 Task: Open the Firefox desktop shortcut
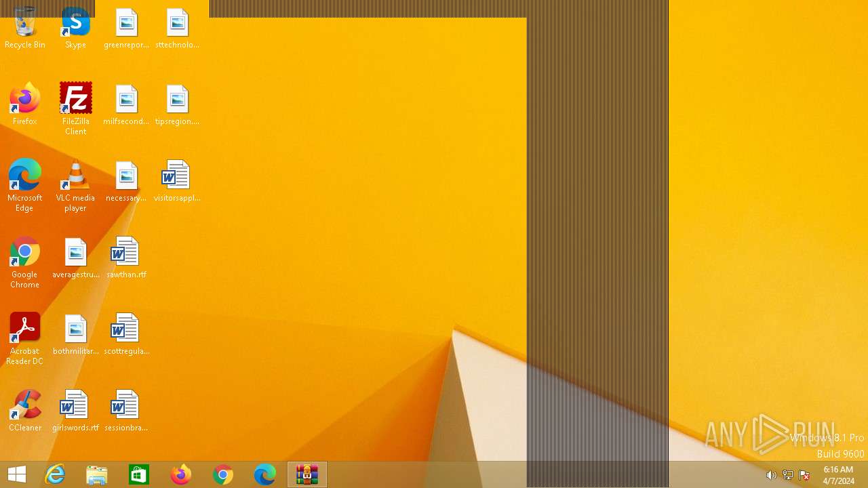tap(25, 104)
